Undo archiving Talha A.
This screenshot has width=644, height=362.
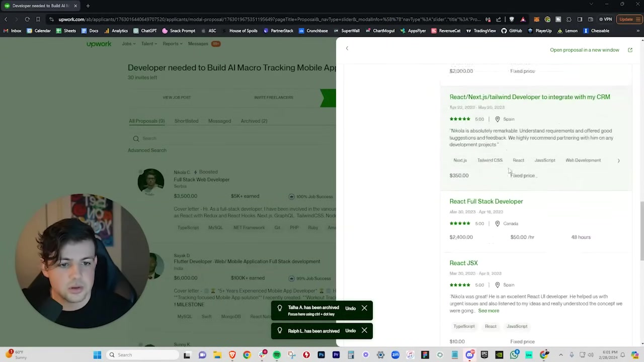350,308
